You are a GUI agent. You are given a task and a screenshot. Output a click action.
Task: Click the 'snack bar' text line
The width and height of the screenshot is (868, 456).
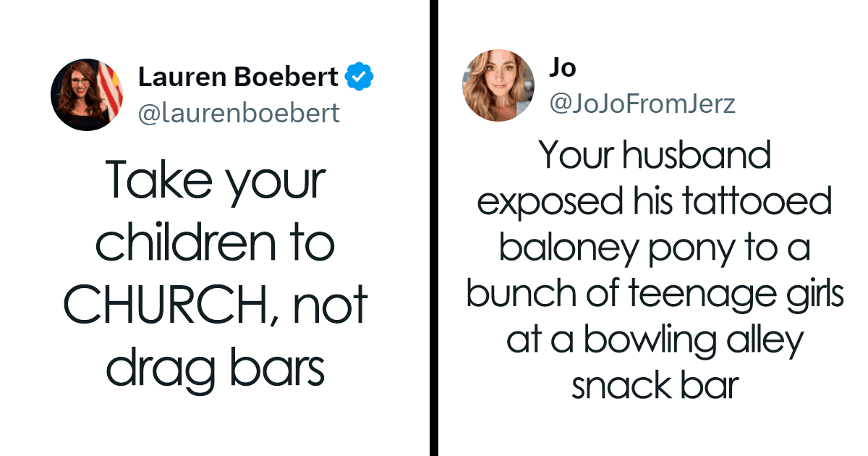[655, 386]
